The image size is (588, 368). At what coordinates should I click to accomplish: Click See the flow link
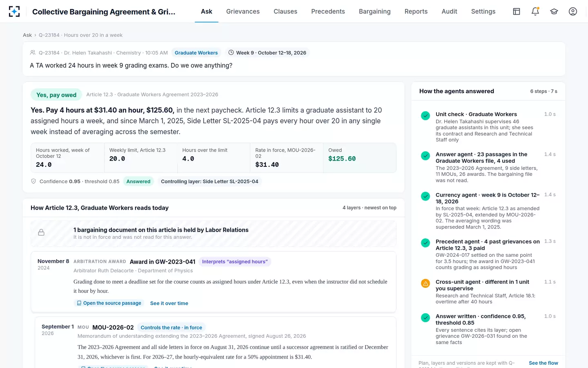543,363
